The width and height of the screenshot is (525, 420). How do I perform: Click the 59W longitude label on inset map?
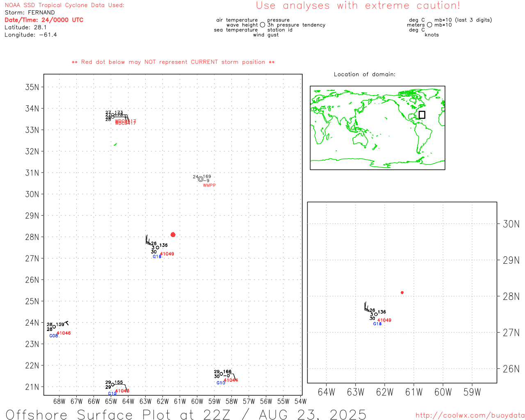pyautogui.click(x=472, y=393)
